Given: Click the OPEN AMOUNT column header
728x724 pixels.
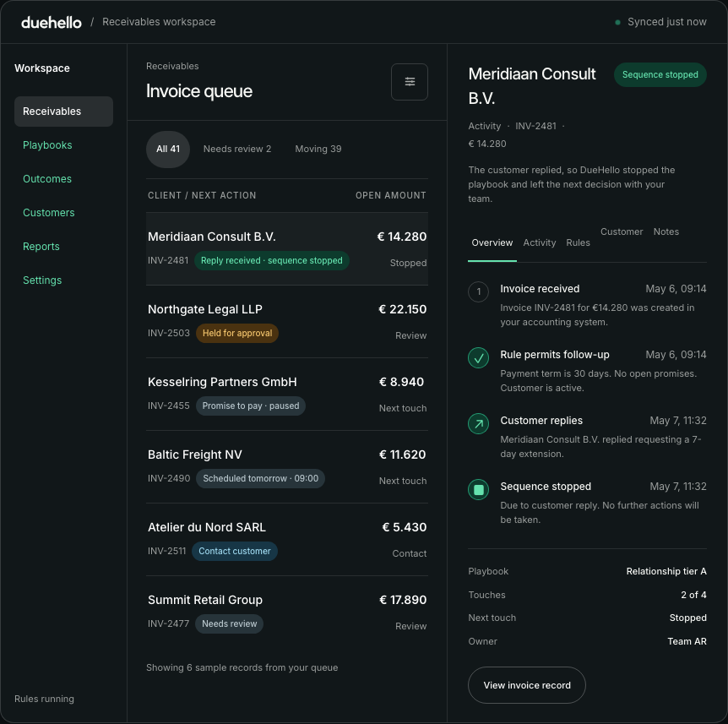Looking at the screenshot, I should point(391,195).
